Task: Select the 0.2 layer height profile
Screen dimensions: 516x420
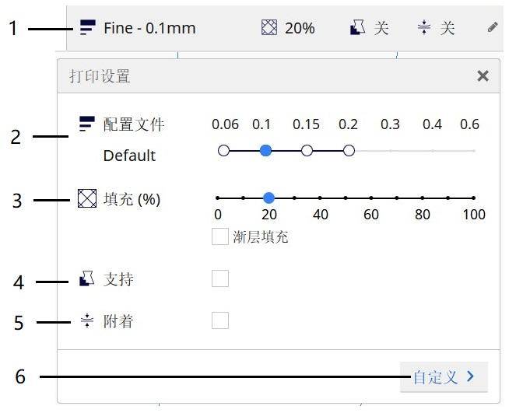Action: pos(349,150)
